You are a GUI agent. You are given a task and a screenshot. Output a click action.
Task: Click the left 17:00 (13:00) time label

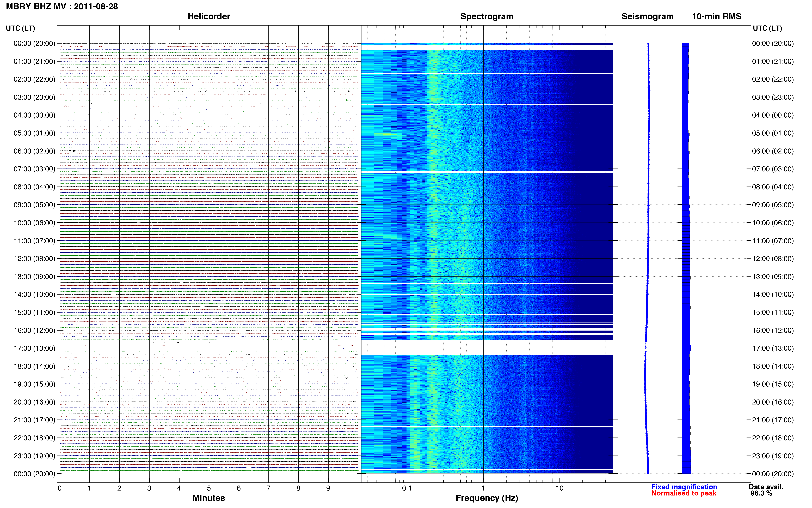(34, 348)
